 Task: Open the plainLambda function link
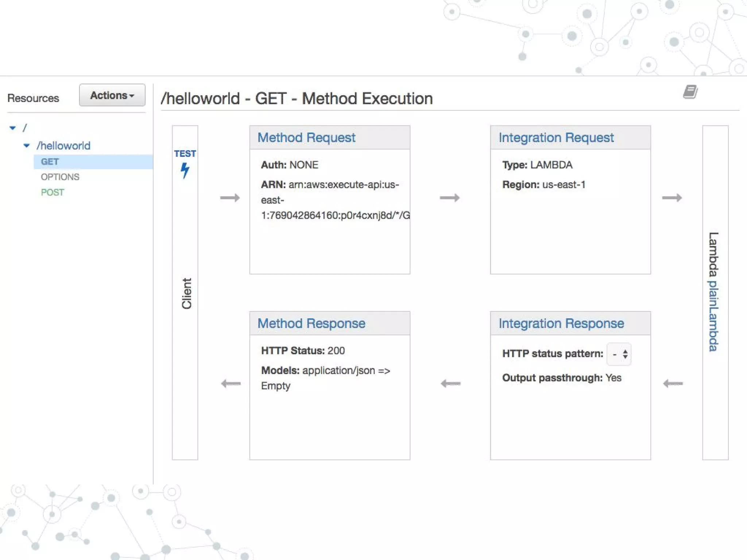pyautogui.click(x=713, y=316)
